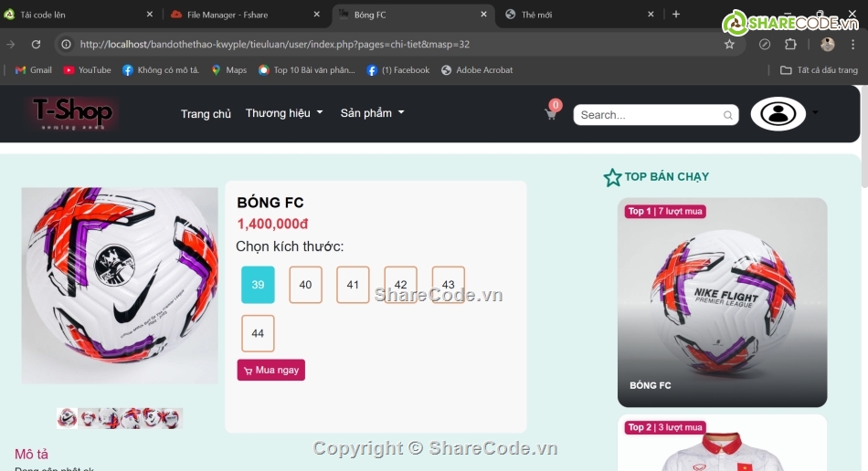
Task: Reload the page
Action: [x=36, y=44]
